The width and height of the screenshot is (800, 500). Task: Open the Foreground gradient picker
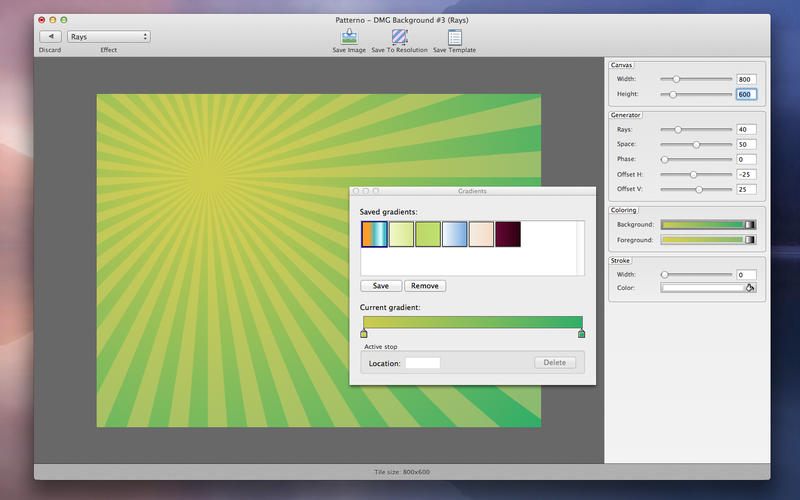(708, 240)
